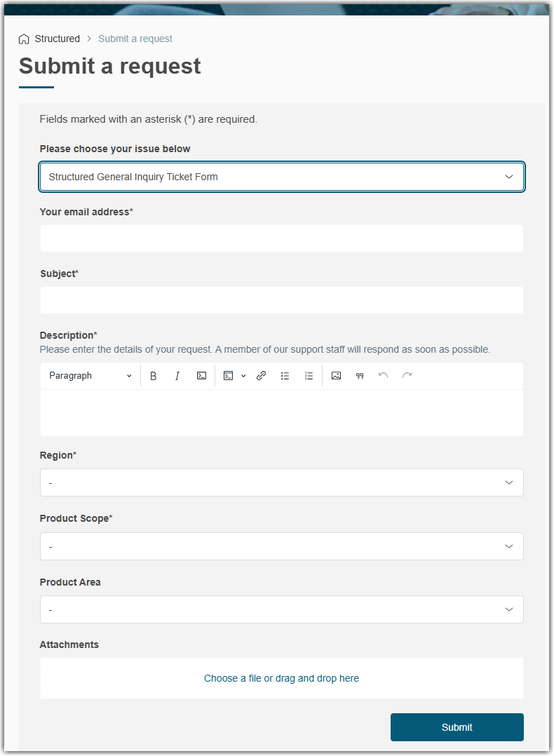Undo last edit in description
554x756 pixels.
coord(383,376)
